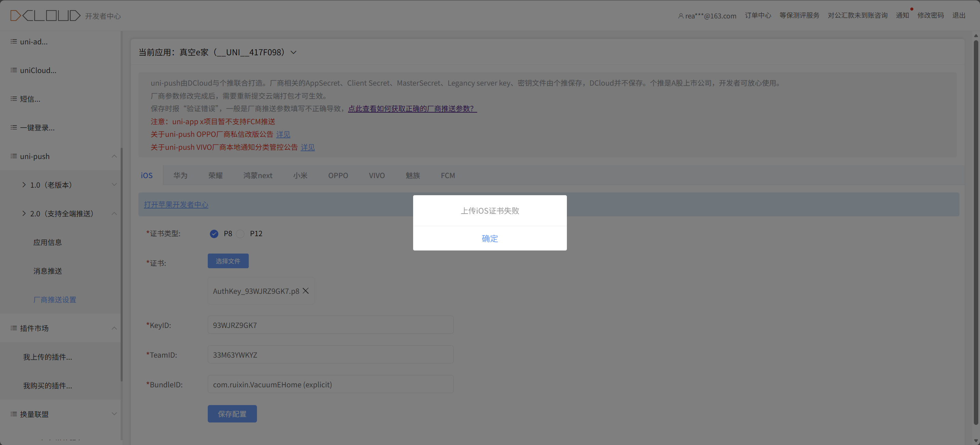Viewport: 980px width, 445px height.
Task: Click the user account icon beside email
Action: [x=681, y=16]
